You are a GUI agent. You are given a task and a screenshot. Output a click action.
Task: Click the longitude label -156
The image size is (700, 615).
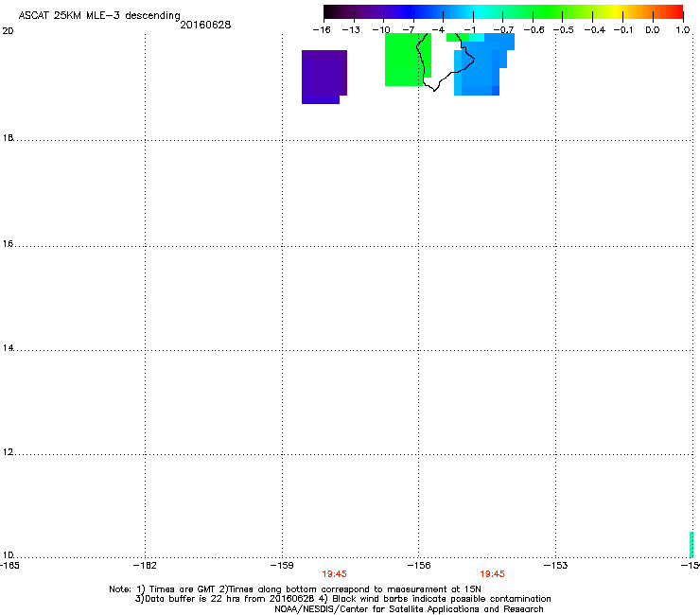419,566
